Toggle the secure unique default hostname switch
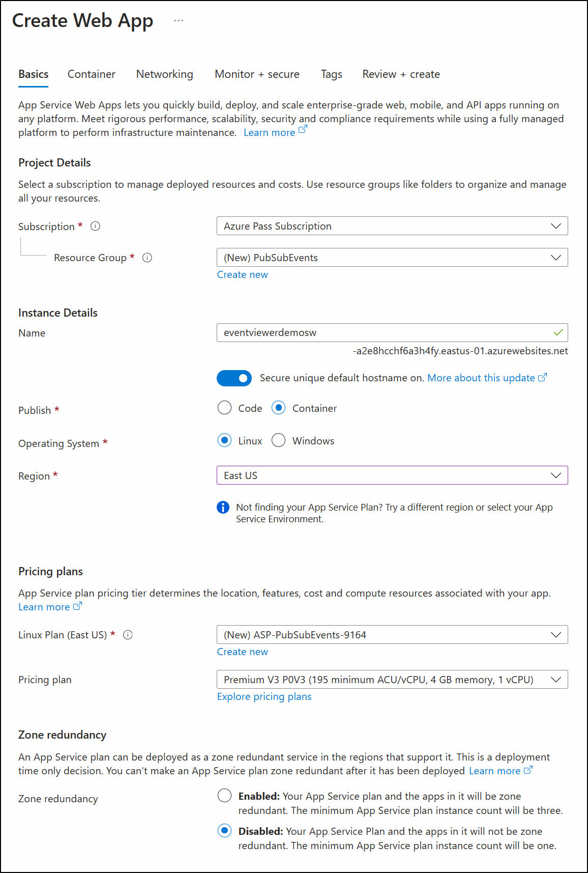 coord(234,378)
